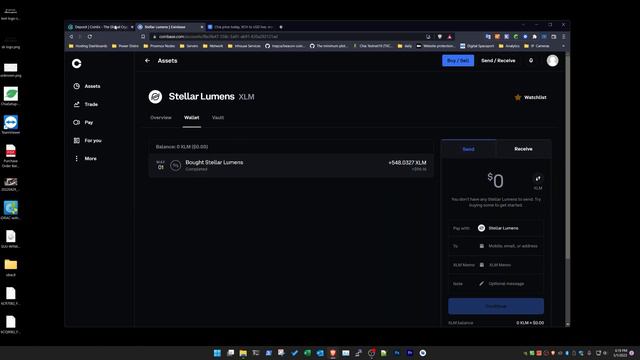Open File Explorer from the taskbar

tap(243, 353)
